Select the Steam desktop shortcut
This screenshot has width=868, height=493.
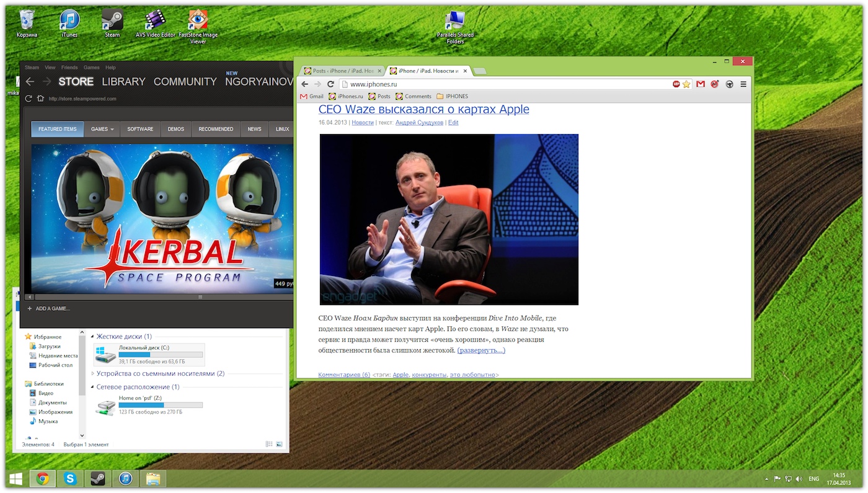[x=112, y=24]
